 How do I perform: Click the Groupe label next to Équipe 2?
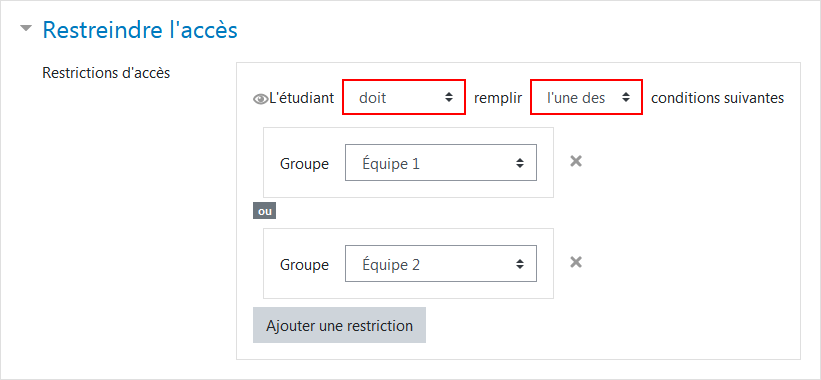tap(304, 265)
